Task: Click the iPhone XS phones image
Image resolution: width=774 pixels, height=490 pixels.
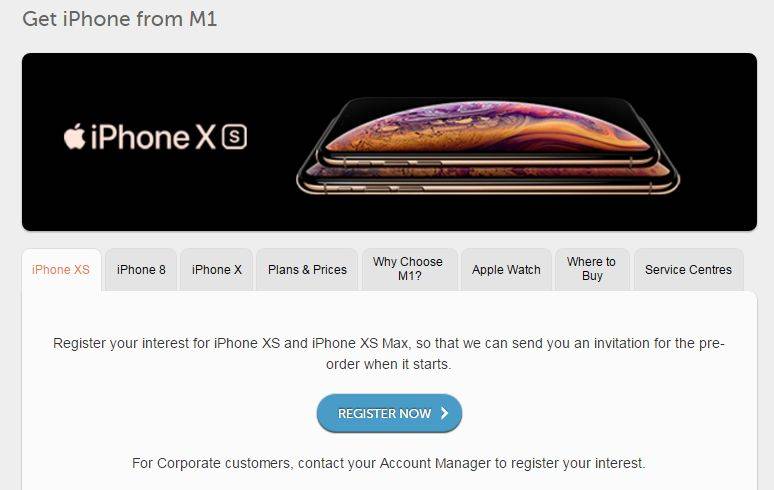Action: click(x=488, y=146)
